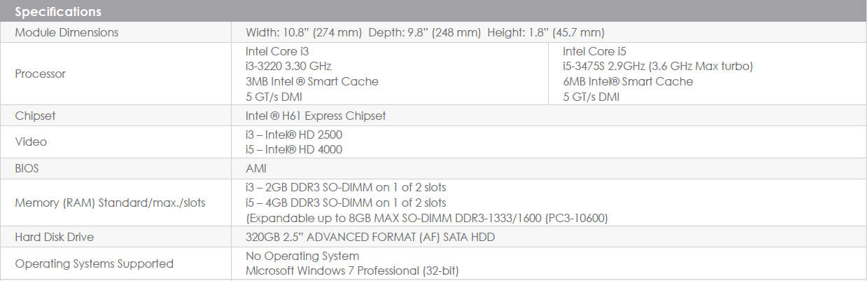This screenshot has height=281, width=868.
Task: Click the 320GB 2.5" SATA HDD value
Action: [370, 238]
